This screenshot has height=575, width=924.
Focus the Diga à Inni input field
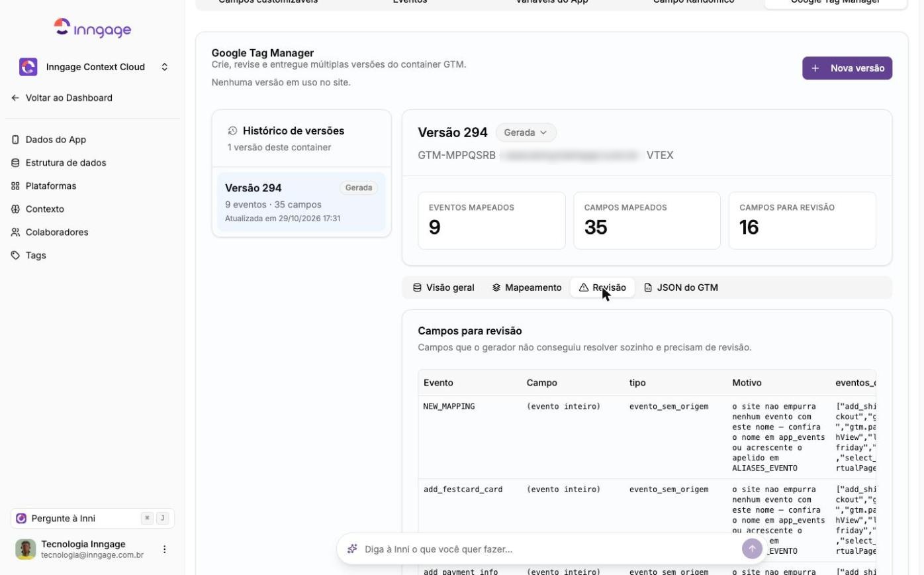click(x=549, y=549)
